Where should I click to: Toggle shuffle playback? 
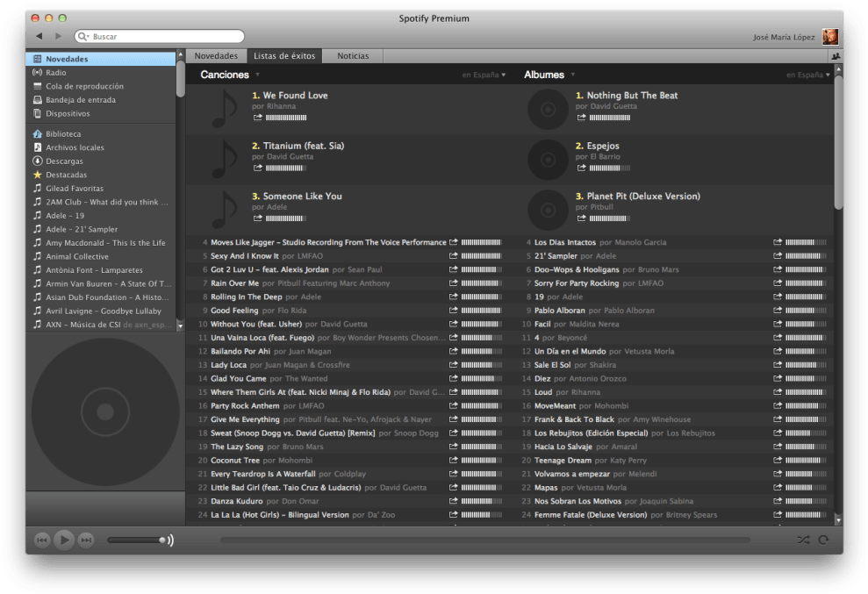(x=803, y=540)
